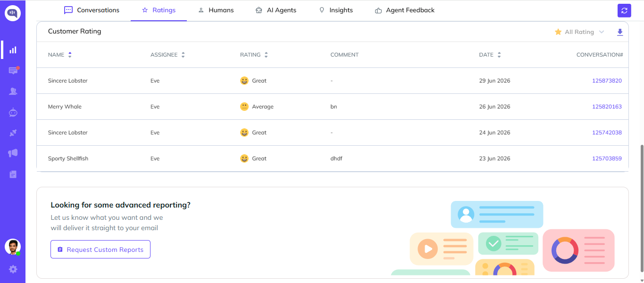Sort the table by Name column
The width and height of the screenshot is (644, 283).
[60, 55]
